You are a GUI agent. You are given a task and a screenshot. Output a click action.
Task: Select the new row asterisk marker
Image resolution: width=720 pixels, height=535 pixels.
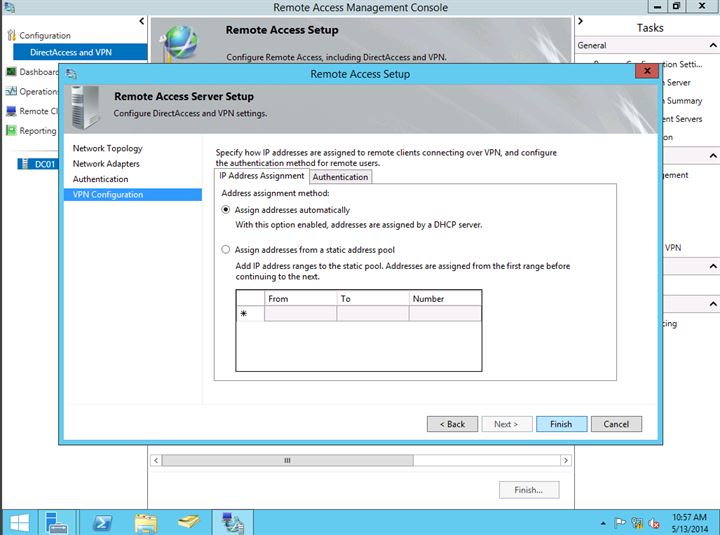point(244,314)
